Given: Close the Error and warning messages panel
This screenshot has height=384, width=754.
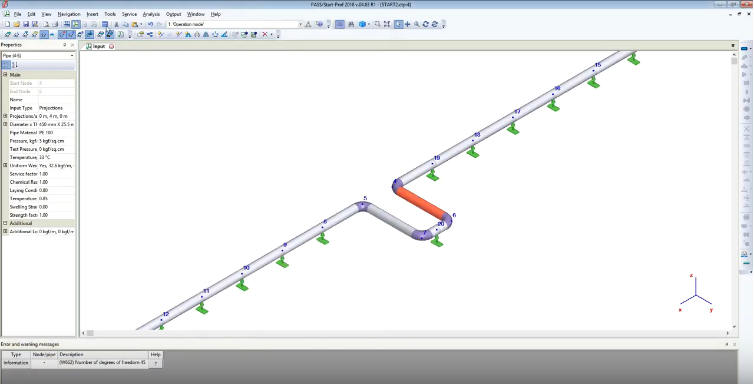Looking at the screenshot, I should click(734, 344).
